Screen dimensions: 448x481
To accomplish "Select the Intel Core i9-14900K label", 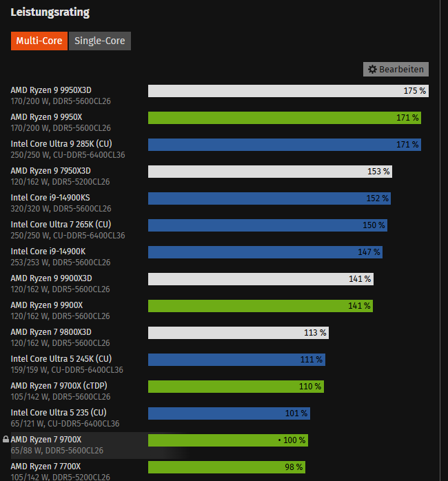I will point(48,252).
